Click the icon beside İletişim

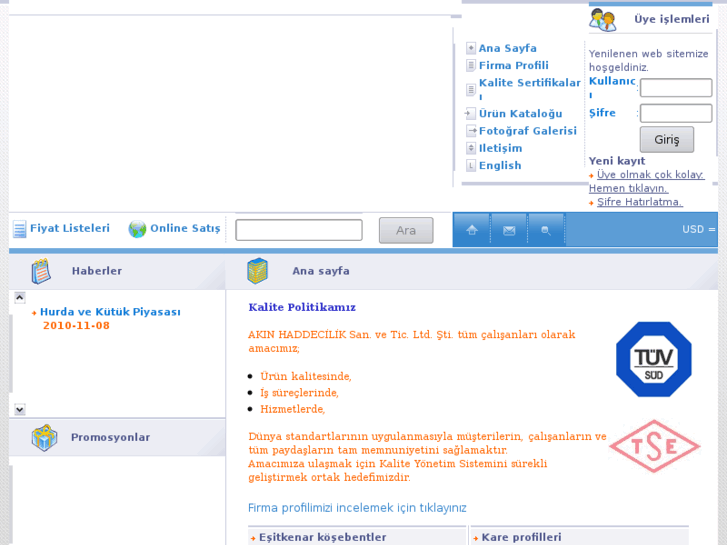click(x=471, y=148)
